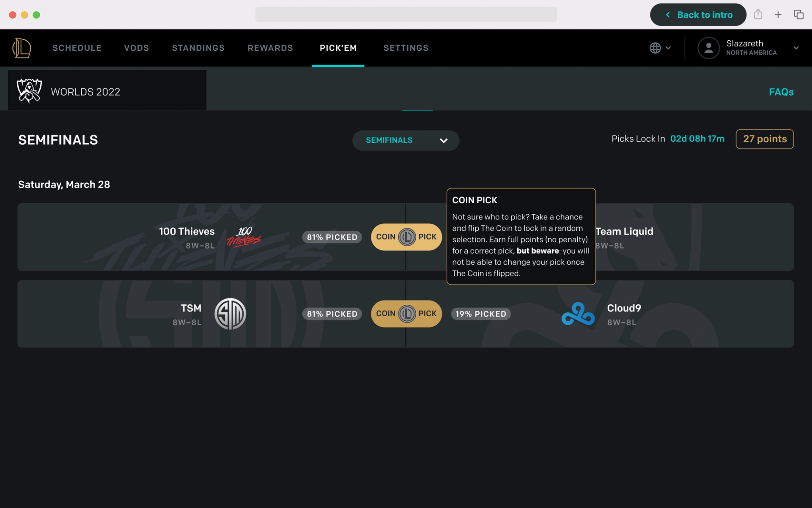
Task: Select 100 Thieves with the 81% Picked badge
Action: pyautogui.click(x=332, y=237)
